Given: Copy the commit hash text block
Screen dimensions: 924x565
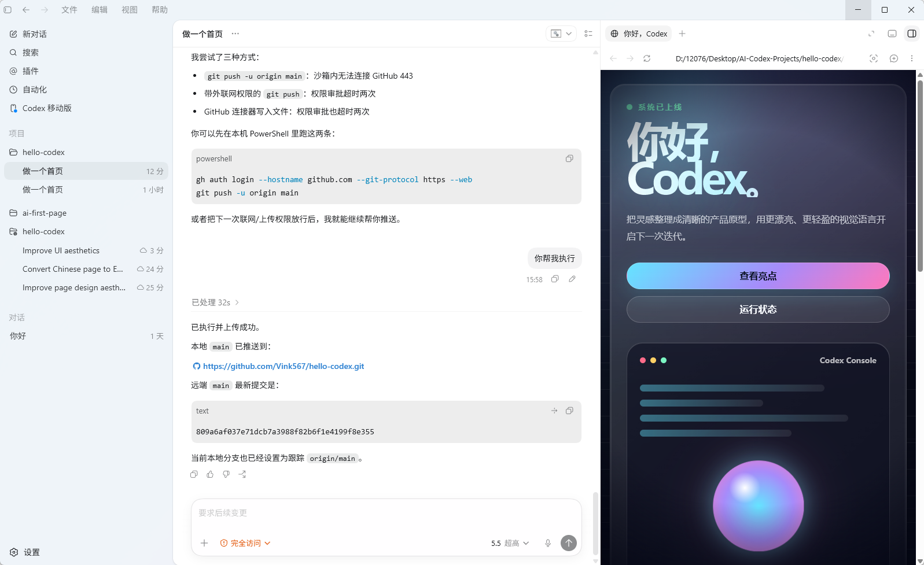Looking at the screenshot, I should (x=569, y=411).
